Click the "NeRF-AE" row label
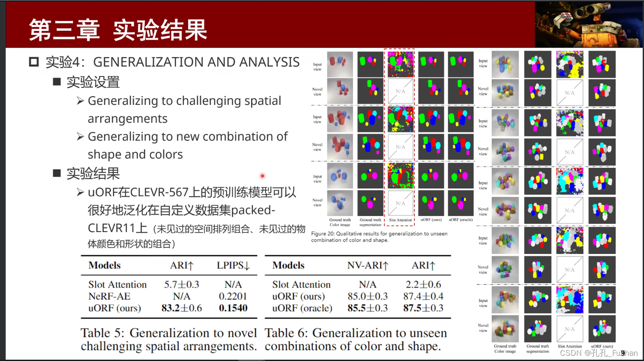Image resolution: width=644 pixels, height=361 pixels. pos(109,296)
